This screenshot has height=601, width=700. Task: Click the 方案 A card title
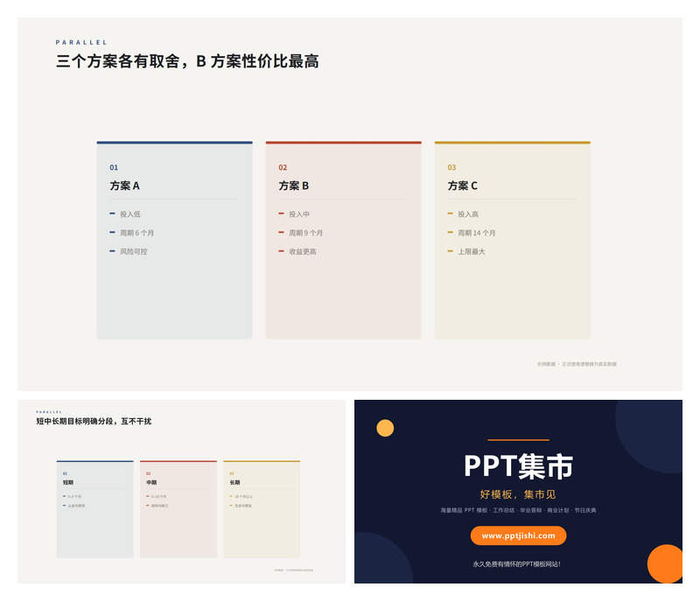tap(124, 185)
